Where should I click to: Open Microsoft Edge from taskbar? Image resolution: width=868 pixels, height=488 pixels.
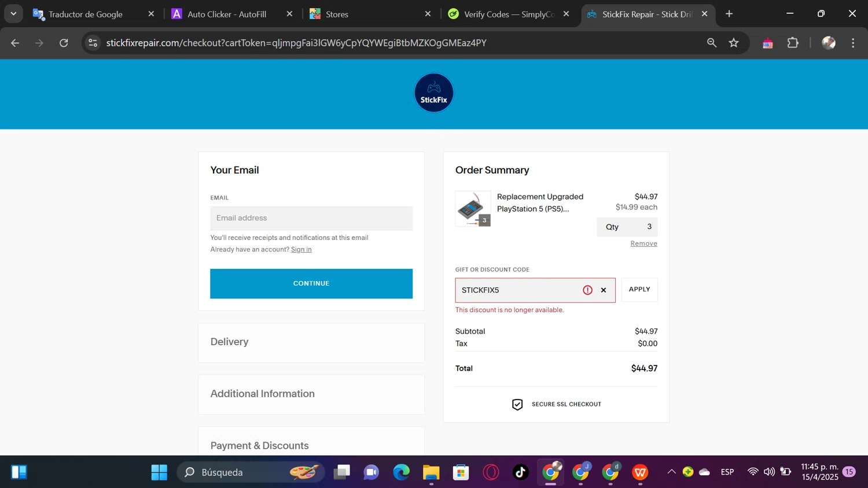[401, 472]
